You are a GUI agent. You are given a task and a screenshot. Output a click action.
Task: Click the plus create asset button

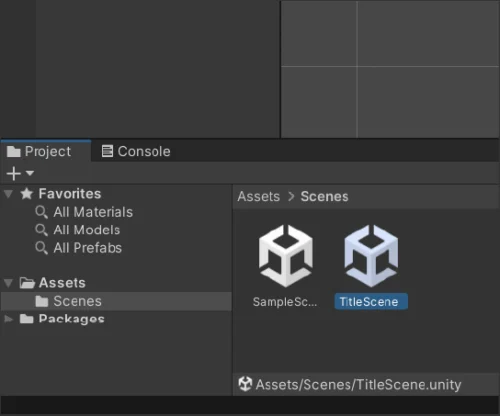tap(14, 173)
